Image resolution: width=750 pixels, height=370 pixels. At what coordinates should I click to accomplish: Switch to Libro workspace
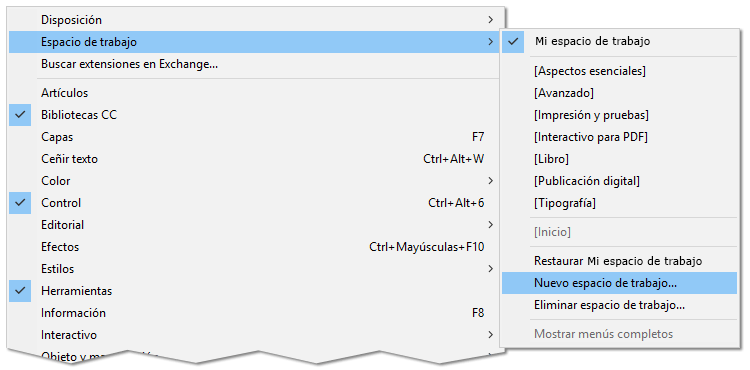tap(619, 159)
